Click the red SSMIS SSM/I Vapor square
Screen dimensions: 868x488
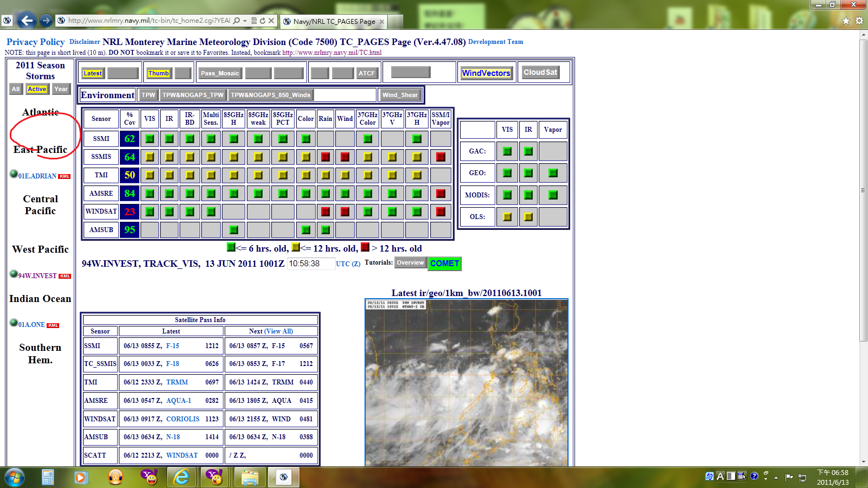coord(441,157)
